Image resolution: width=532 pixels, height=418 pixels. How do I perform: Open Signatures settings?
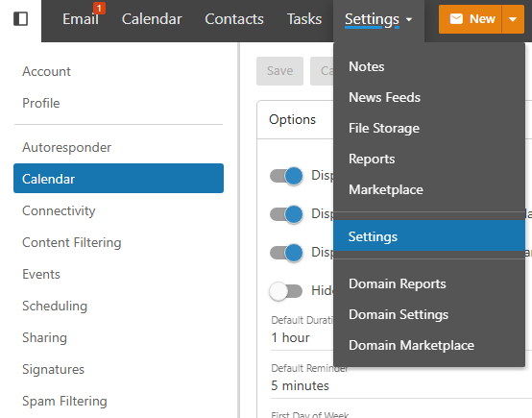tap(118, 369)
